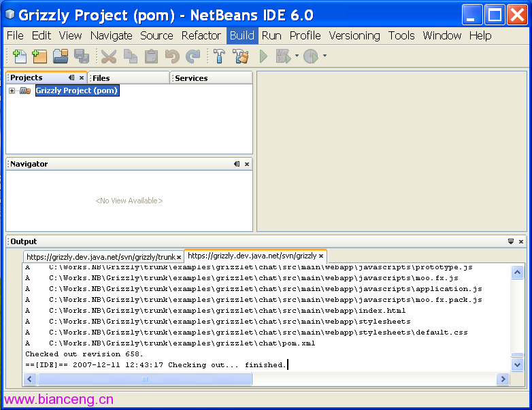Create a new project with toolbar icon
Screen dimensions: 532x410
39,56
